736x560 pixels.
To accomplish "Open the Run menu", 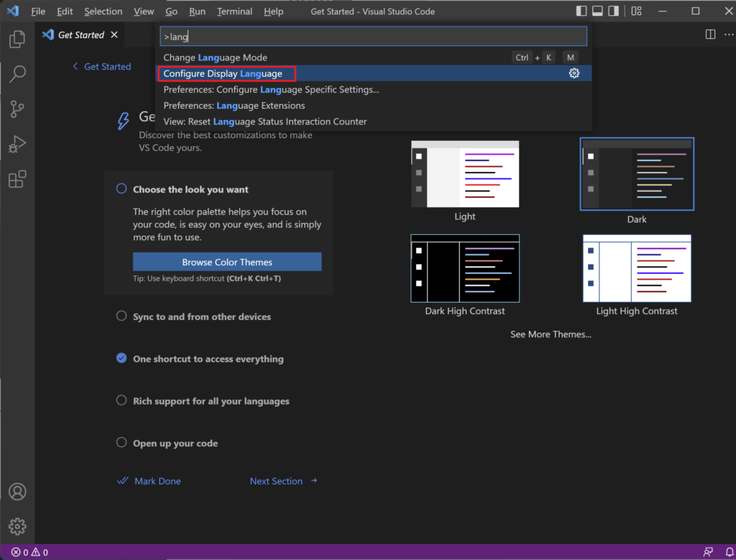I will point(197,12).
